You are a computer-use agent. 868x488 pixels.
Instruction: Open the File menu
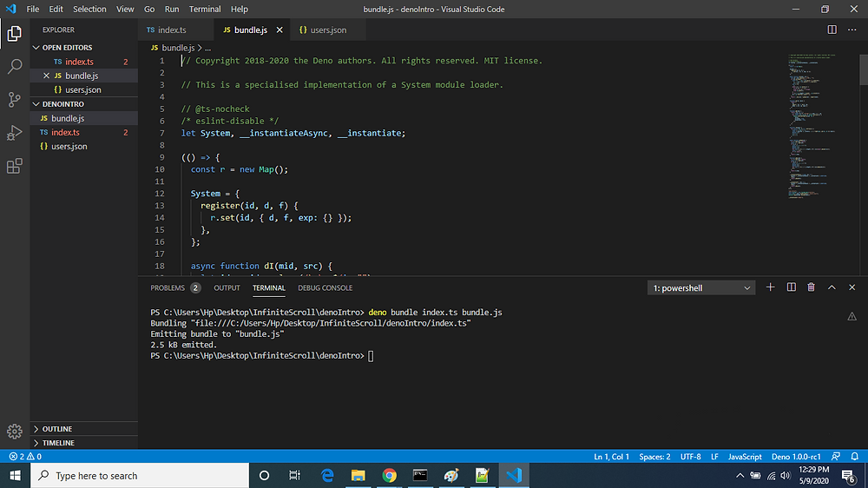[x=33, y=9]
